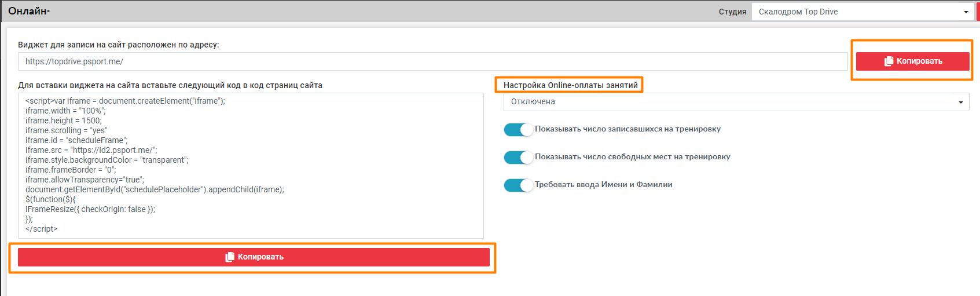The width and height of the screenshot is (980, 296).
Task: Click the Требовать ввода Имени и Фамилии label
Action: click(x=603, y=185)
